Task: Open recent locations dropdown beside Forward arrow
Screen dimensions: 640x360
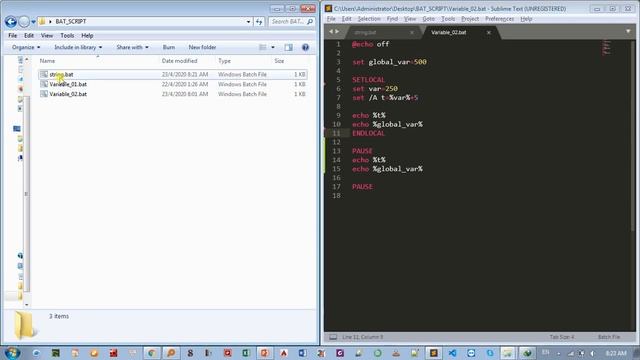Action: click(33, 22)
